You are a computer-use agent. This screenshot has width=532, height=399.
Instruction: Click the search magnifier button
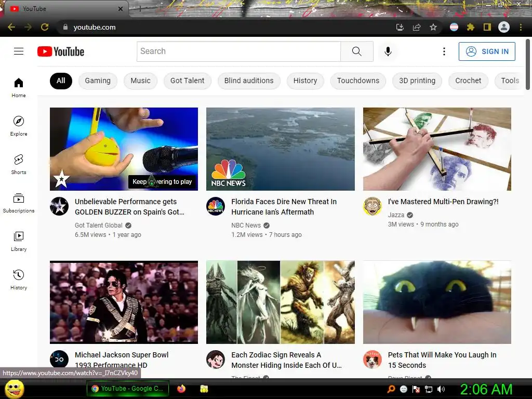point(356,51)
